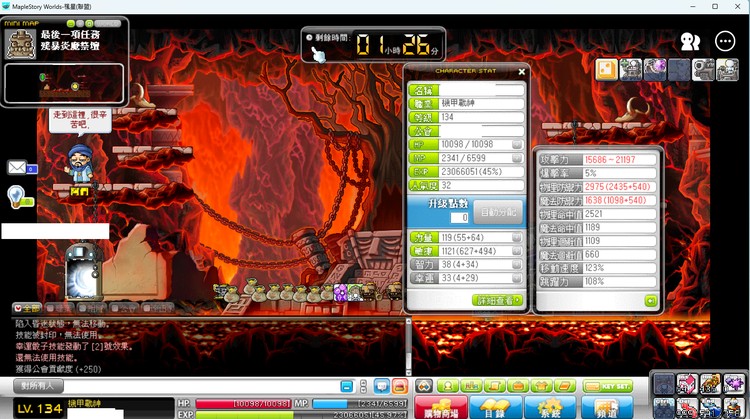Click the blue MP bar

[360, 404]
